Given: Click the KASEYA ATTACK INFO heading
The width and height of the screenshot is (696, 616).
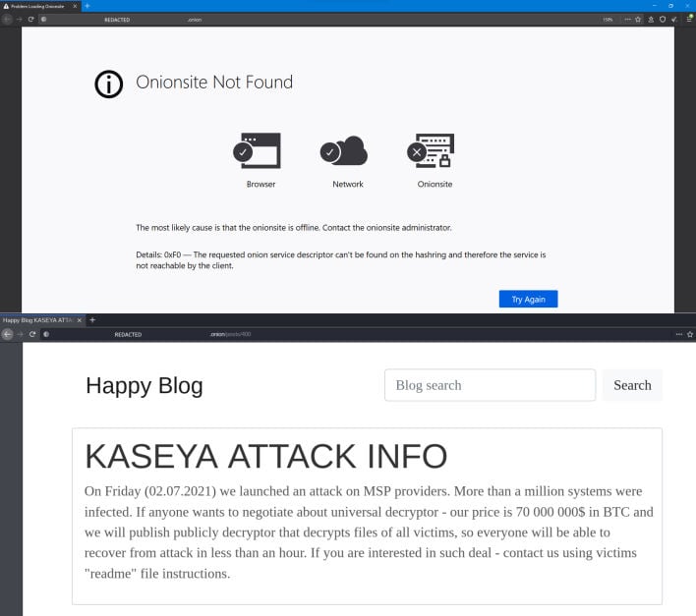Looking at the screenshot, I should pyautogui.click(x=265, y=456).
